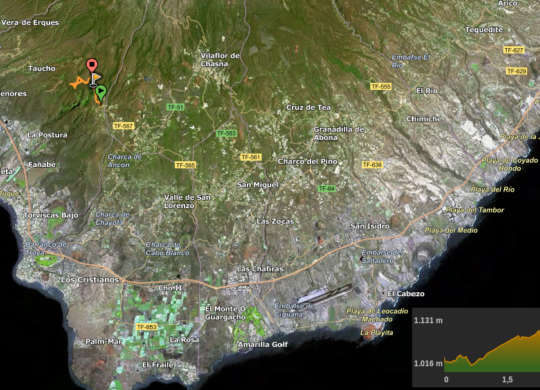Click the TF-561 road shield
This screenshot has width=540, height=390.
[x=251, y=157]
